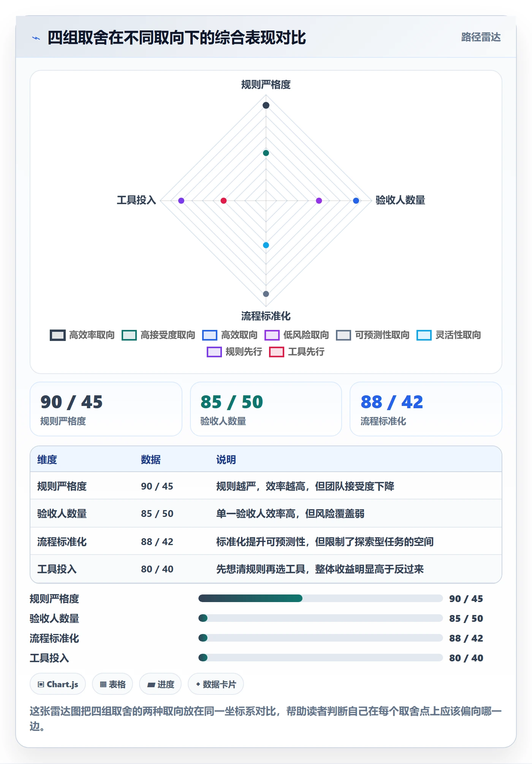This screenshot has height=764, width=532.
Task: Toggle the 灵活性取向 legend item
Action: point(449,335)
